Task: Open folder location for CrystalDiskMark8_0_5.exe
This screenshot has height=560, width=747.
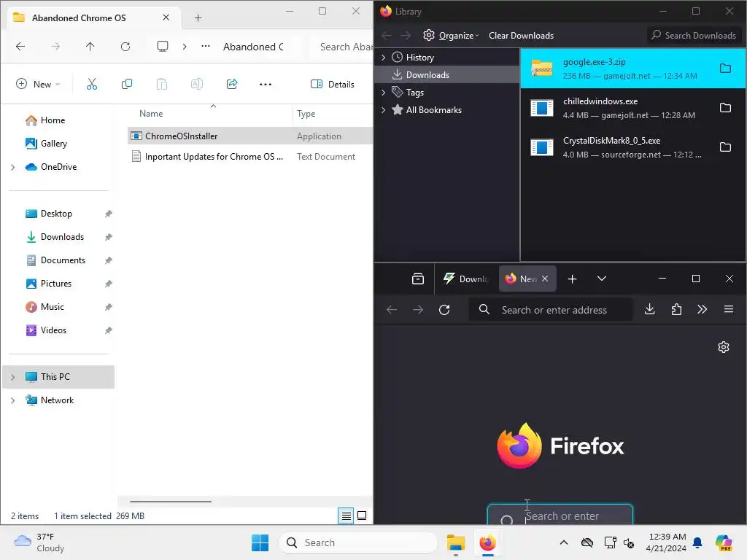Action: (x=725, y=147)
